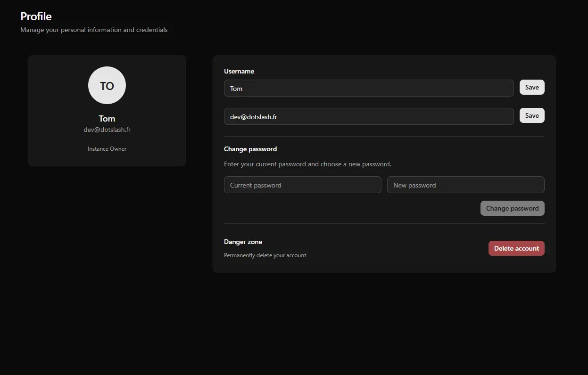Click the Username label above the field

(239, 72)
